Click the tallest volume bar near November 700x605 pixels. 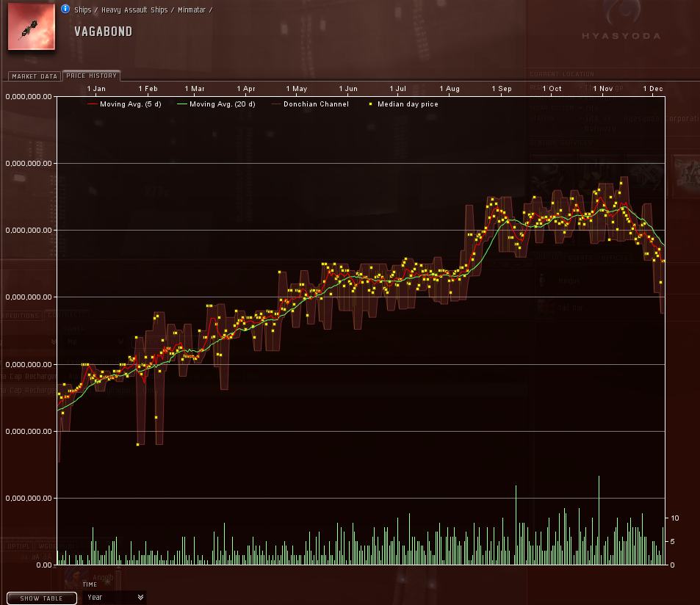599,521
